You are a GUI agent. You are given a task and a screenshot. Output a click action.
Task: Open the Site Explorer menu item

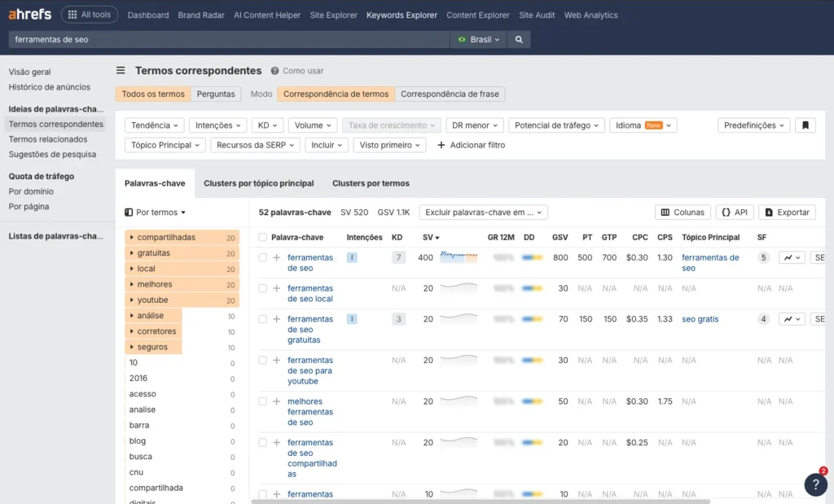[x=333, y=15]
